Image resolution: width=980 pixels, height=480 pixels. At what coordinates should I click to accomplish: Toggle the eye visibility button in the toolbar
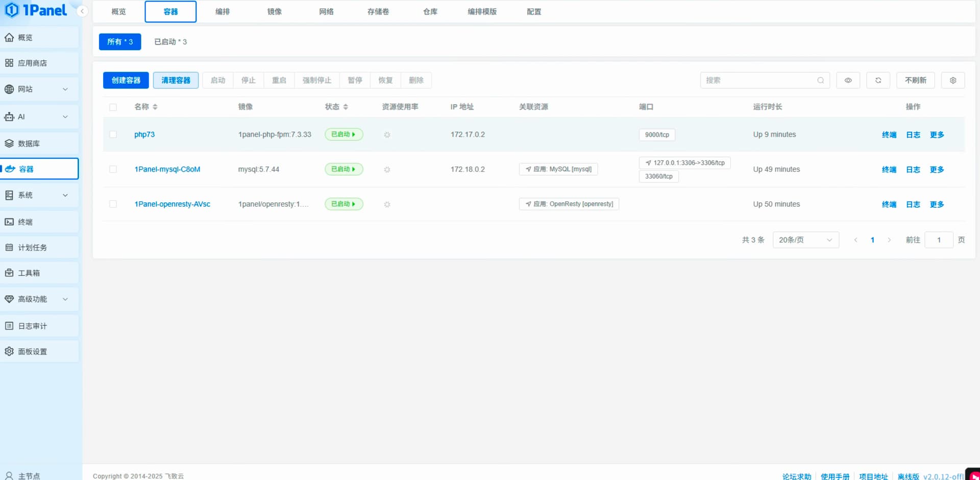[x=848, y=80]
